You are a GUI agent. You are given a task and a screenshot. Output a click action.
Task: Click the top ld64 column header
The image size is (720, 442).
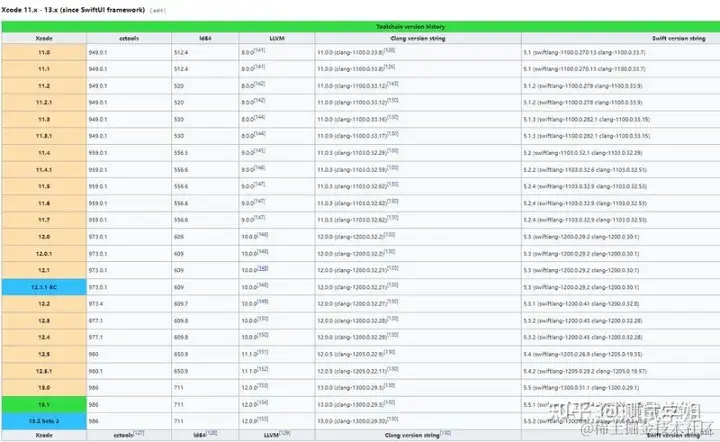[205, 39]
